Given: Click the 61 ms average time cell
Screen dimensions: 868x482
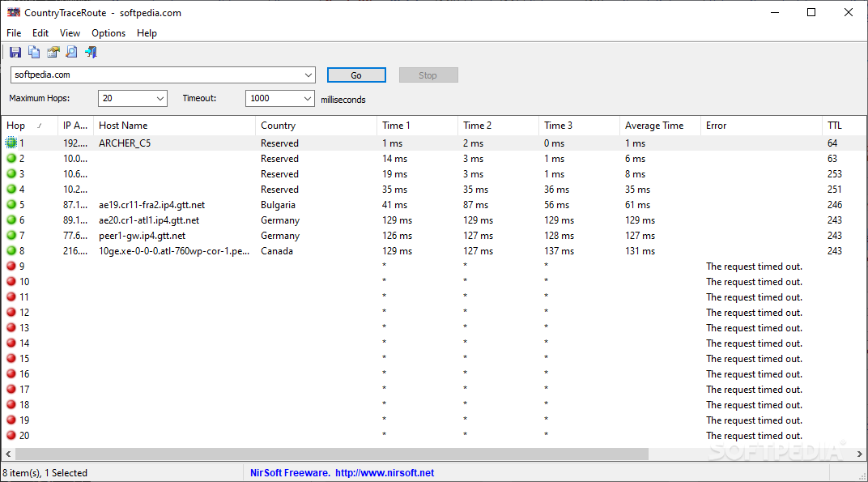Looking at the screenshot, I should pyautogui.click(x=638, y=204).
